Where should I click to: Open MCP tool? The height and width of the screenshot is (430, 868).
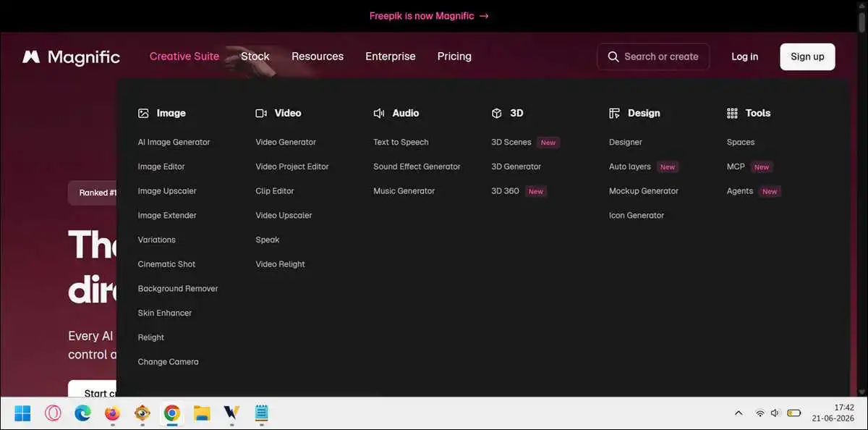[736, 166]
